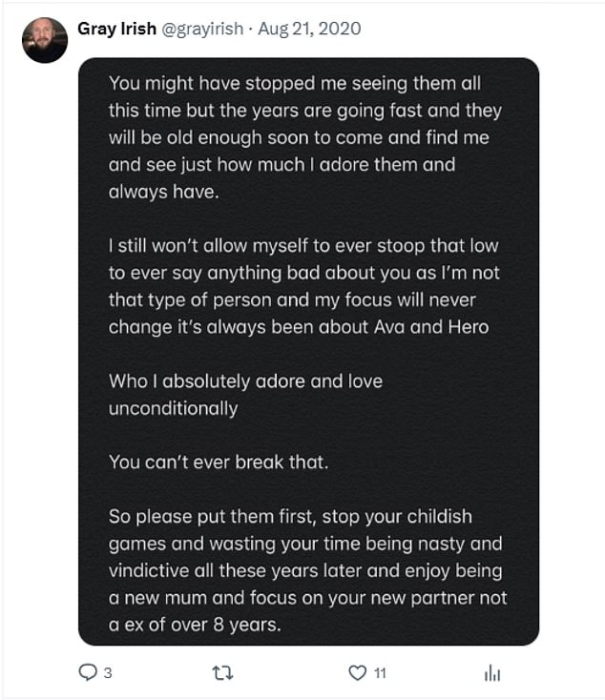Click the last paragraph starting 'So please put'
The image size is (605, 700).
point(307,570)
